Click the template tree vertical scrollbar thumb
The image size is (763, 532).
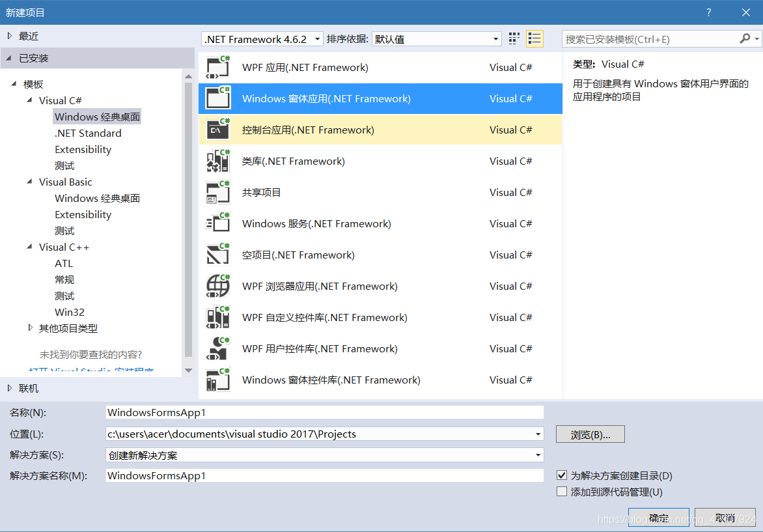pos(189,220)
